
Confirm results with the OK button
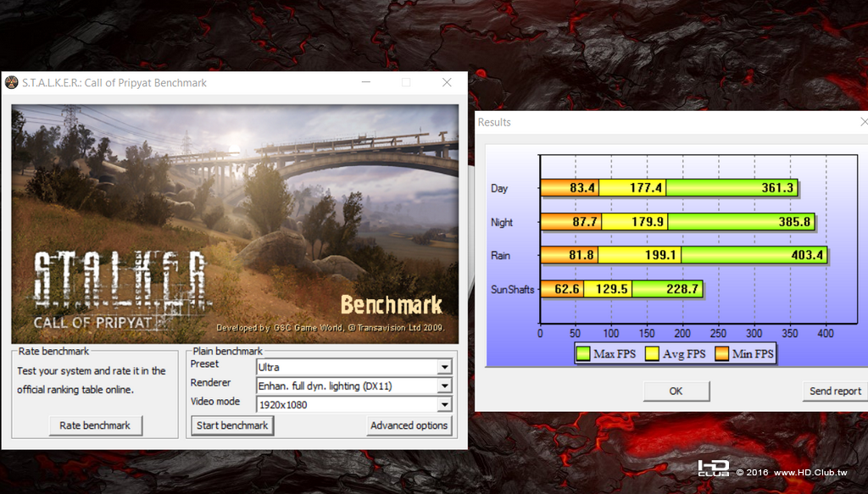(676, 391)
